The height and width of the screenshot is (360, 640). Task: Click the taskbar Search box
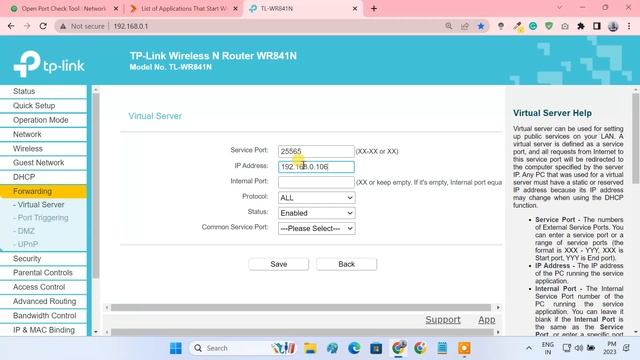(243, 348)
